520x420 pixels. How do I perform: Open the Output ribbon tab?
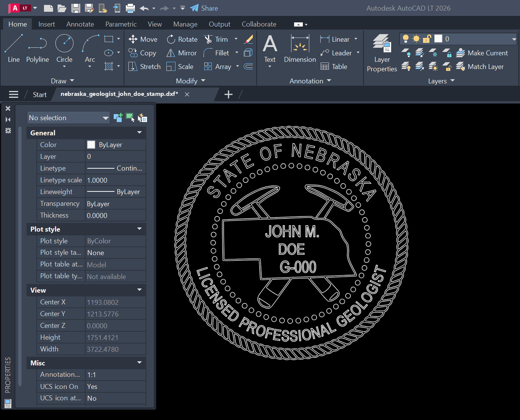coord(219,24)
